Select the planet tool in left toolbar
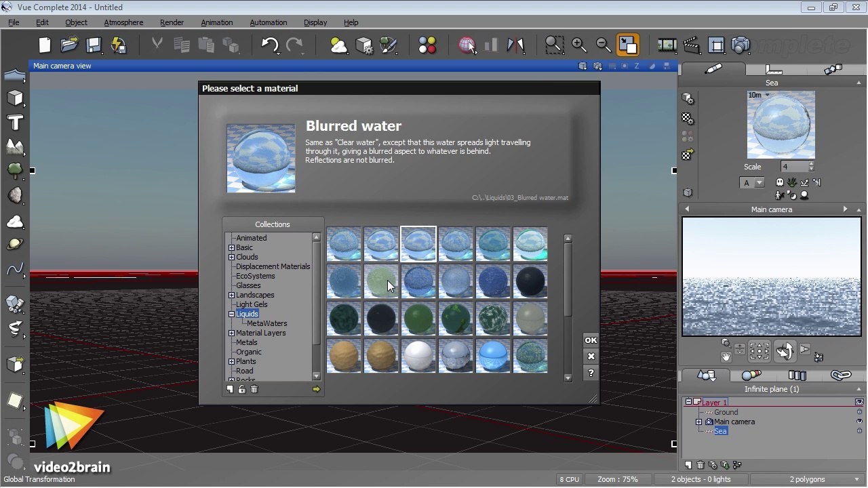 pyautogui.click(x=15, y=245)
